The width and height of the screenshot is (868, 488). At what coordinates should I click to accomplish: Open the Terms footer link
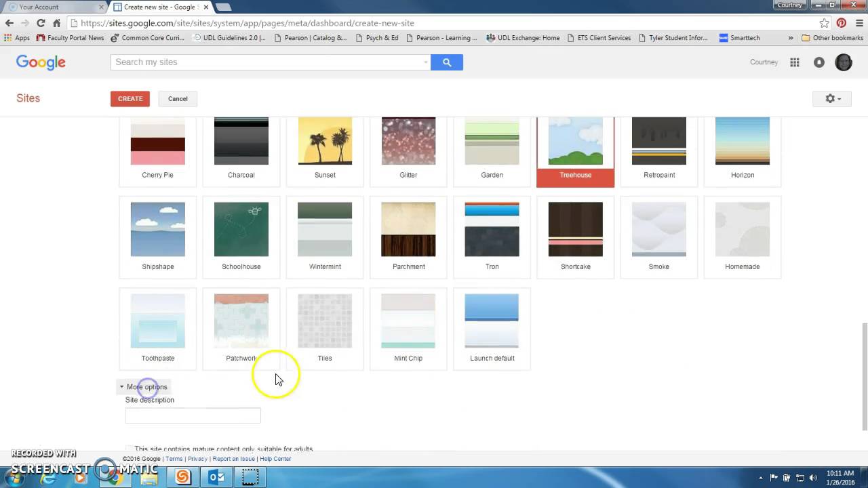174,459
